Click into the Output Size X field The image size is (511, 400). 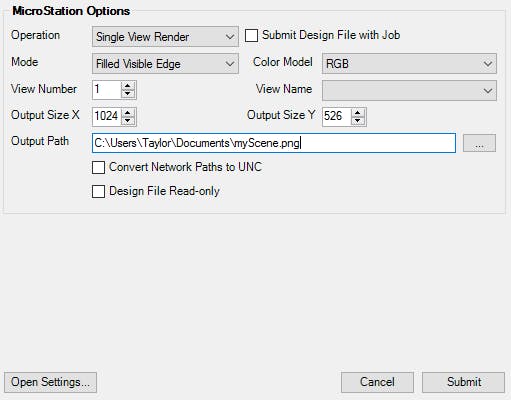(107, 116)
